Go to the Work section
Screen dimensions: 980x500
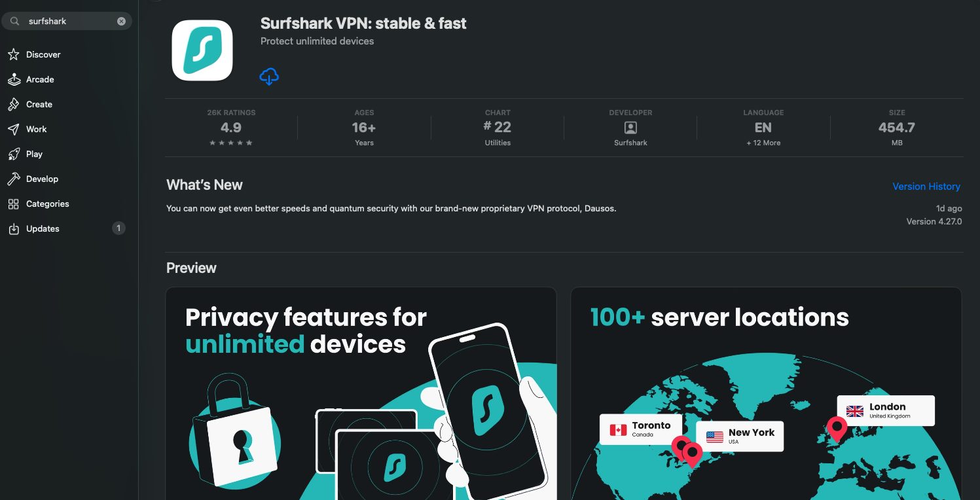37,130
